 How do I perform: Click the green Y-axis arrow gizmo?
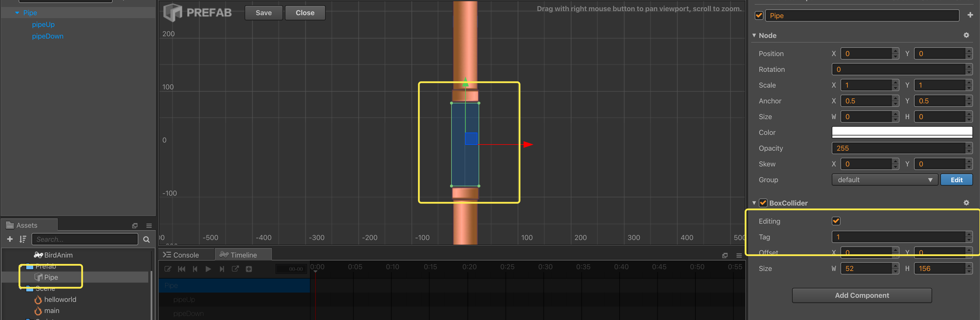(x=465, y=81)
